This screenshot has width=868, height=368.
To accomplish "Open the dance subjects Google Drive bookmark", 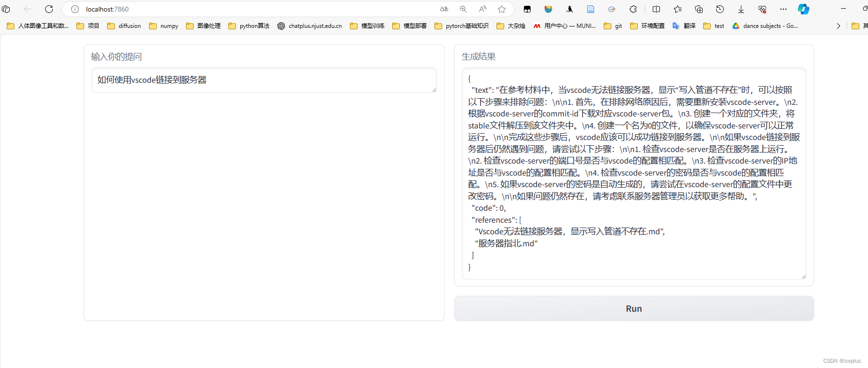I will 765,26.
